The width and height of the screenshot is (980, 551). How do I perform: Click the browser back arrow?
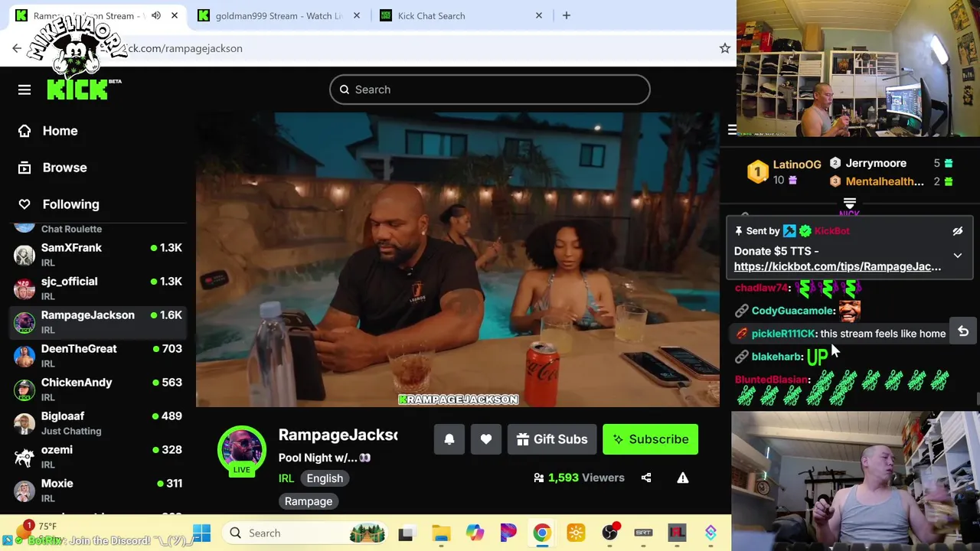17,48
